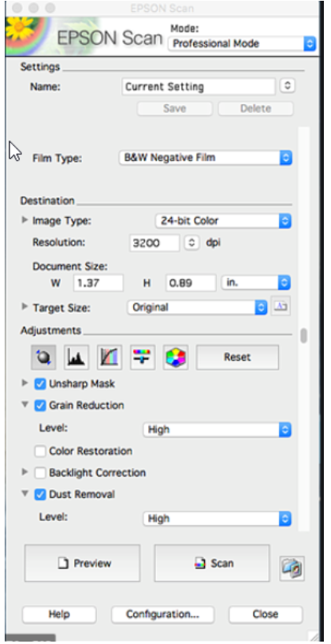Start scanning with the Scan button
Viewport: 331px width, 644px height.
coord(212,563)
